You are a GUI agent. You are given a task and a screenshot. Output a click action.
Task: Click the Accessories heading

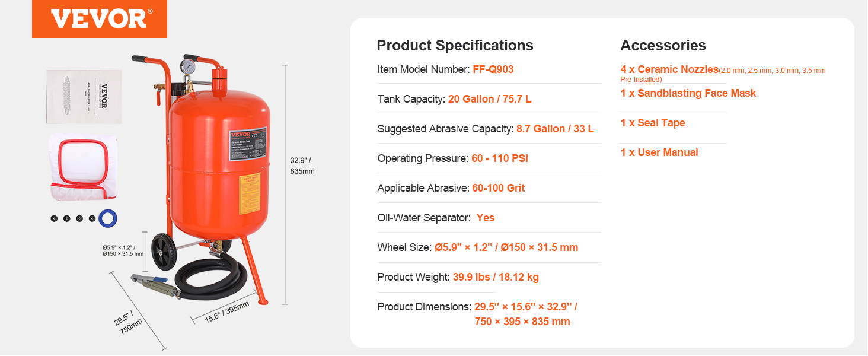pyautogui.click(x=663, y=46)
